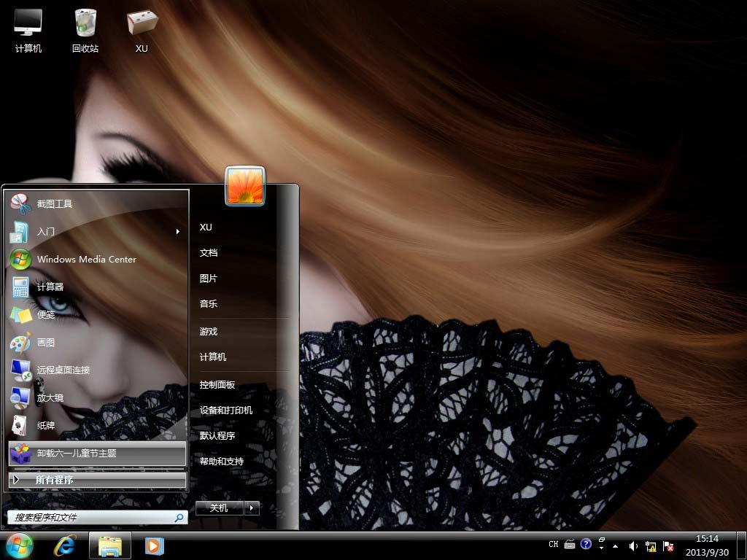This screenshot has height=560, width=747.
Task: Open 回收站 recycle bin on desktop
Action: pyautogui.click(x=85, y=29)
